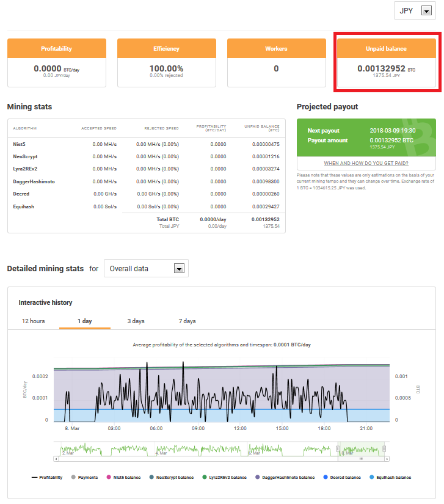Click the Efficiency card header
Viewport: 444px width, 504px height.
coord(166,48)
